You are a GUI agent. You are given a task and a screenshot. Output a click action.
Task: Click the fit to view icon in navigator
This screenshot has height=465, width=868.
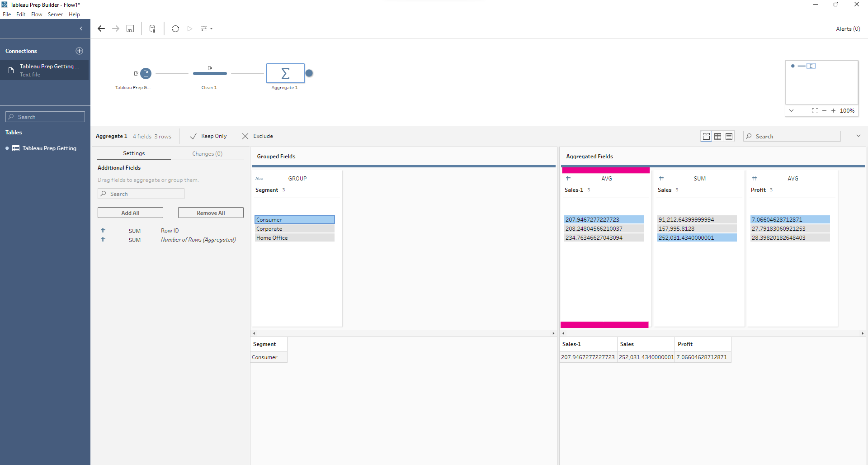815,110
